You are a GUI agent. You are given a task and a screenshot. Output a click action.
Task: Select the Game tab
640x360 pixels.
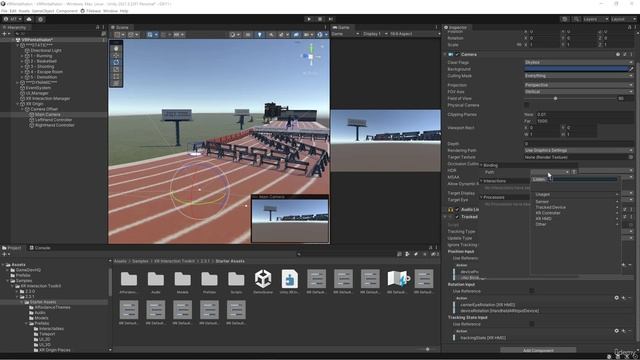pos(341,27)
